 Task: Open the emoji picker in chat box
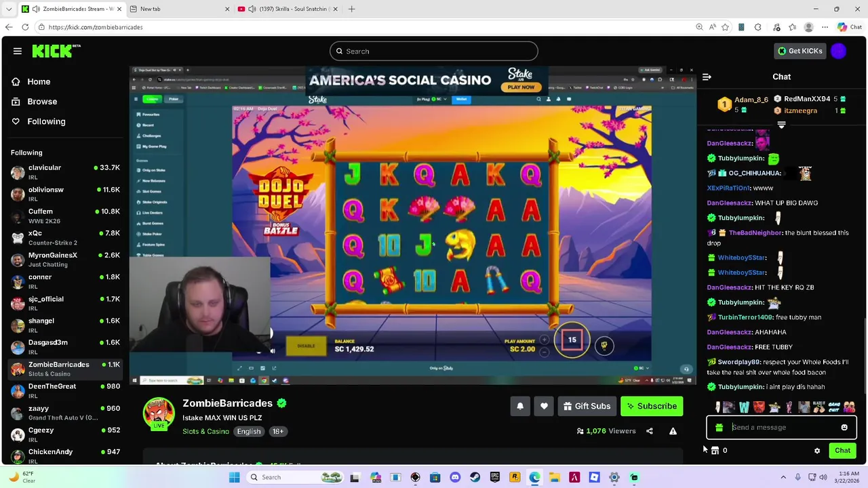coord(844,428)
